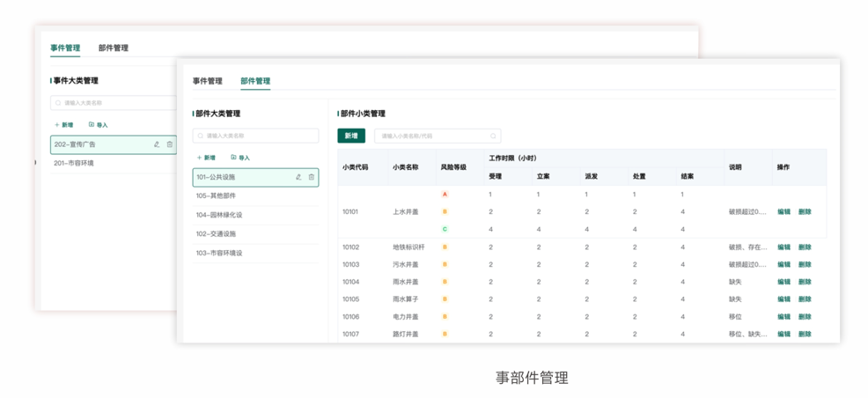
Task: Click 新增 plus under 部件大类管理
Action: pyautogui.click(x=206, y=158)
